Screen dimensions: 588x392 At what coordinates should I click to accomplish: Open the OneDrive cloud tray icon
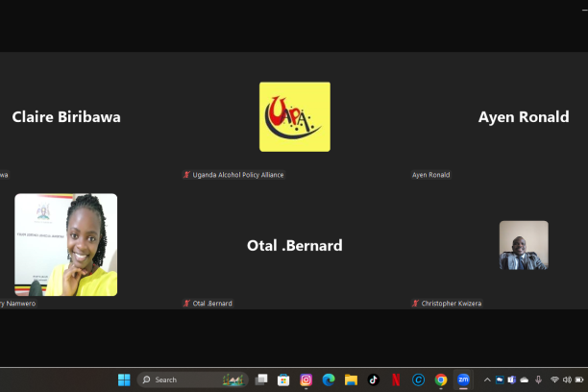click(525, 380)
